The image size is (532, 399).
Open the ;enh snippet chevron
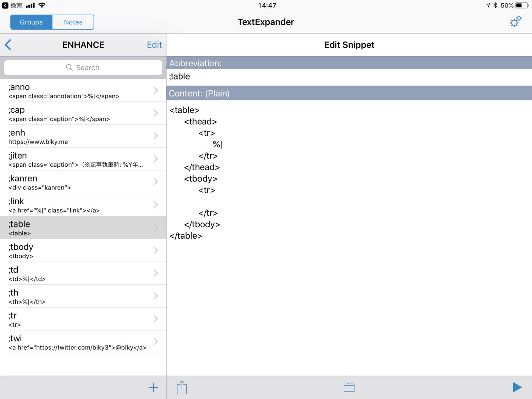[x=156, y=136]
